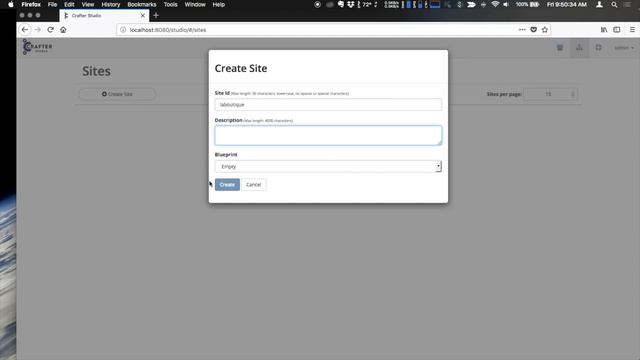The width and height of the screenshot is (640, 360).
Task: Open the File menu
Action: click(x=52, y=4)
